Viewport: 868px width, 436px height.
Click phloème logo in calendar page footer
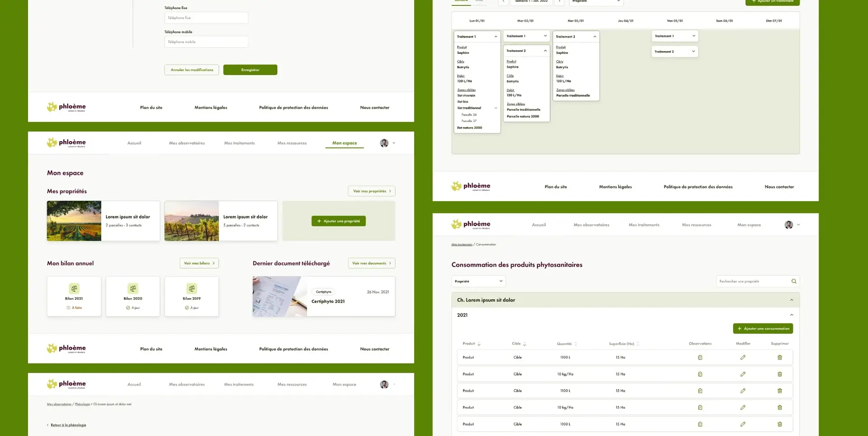[x=471, y=186]
